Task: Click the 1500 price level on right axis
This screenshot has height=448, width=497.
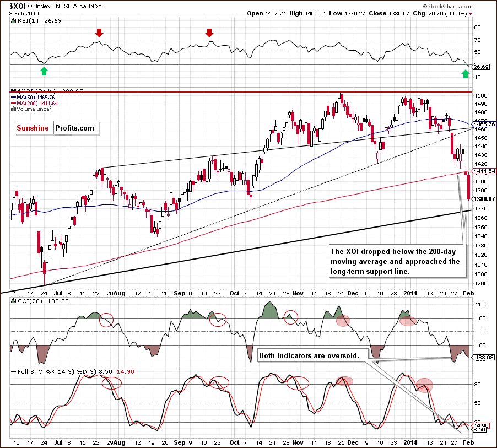Action: click(481, 95)
